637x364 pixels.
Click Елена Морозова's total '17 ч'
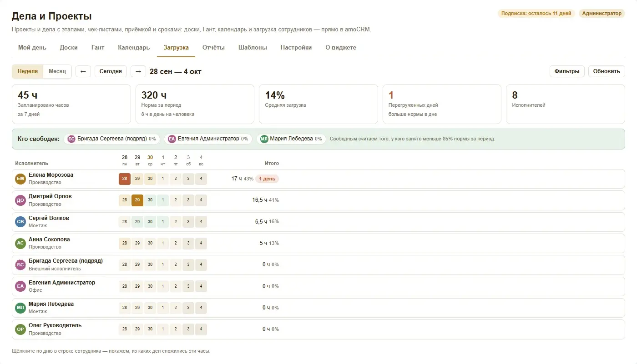click(237, 179)
